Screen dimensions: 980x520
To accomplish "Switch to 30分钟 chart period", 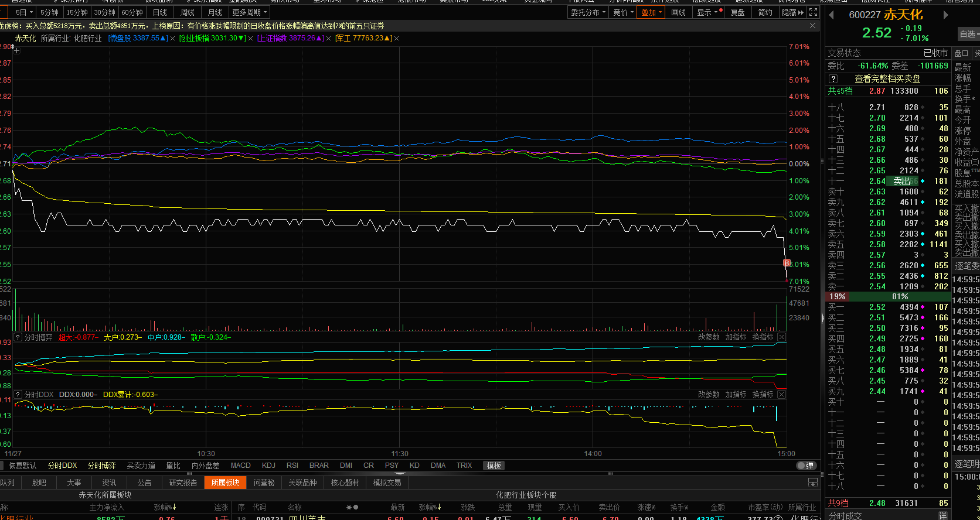I will (105, 12).
